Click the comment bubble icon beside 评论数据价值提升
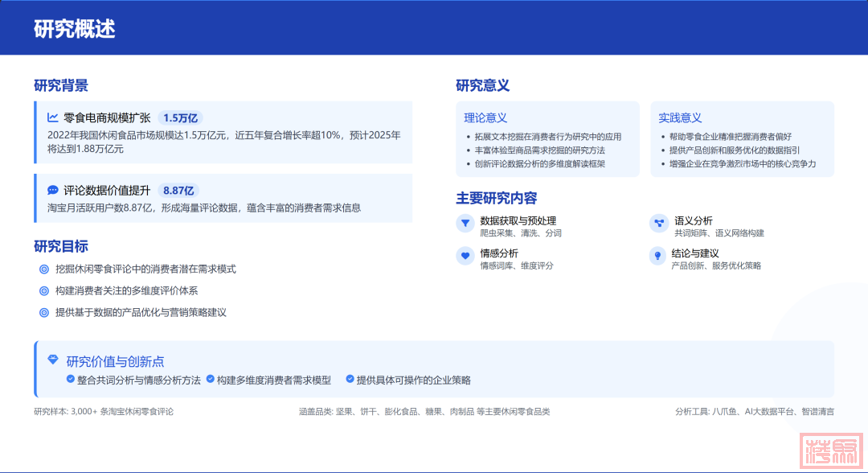This screenshot has width=868, height=473. click(53, 191)
